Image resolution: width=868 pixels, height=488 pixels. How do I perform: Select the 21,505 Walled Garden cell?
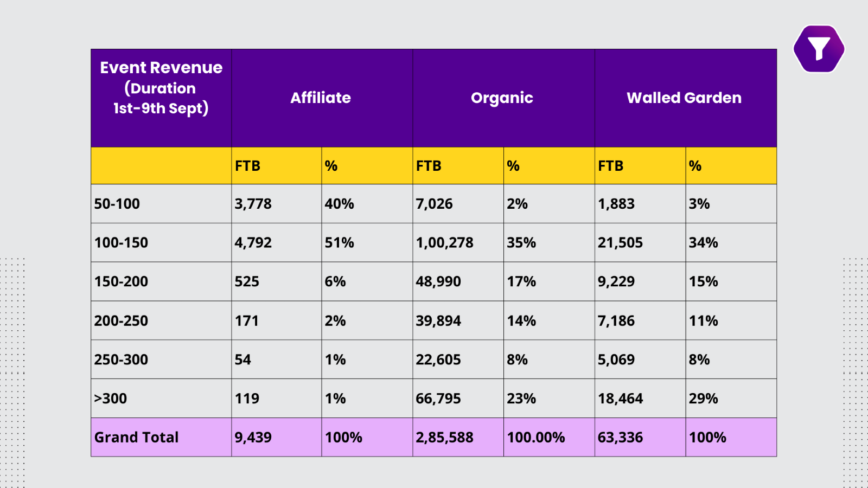(x=620, y=243)
